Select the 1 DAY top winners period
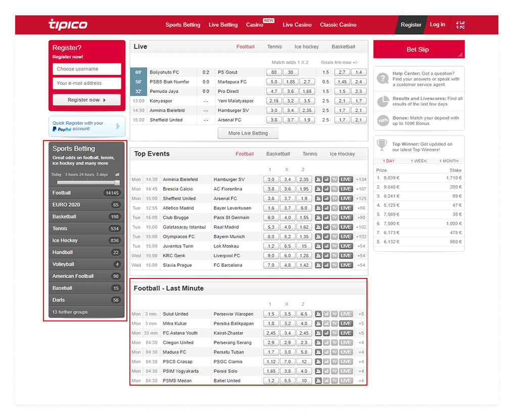 click(389, 161)
